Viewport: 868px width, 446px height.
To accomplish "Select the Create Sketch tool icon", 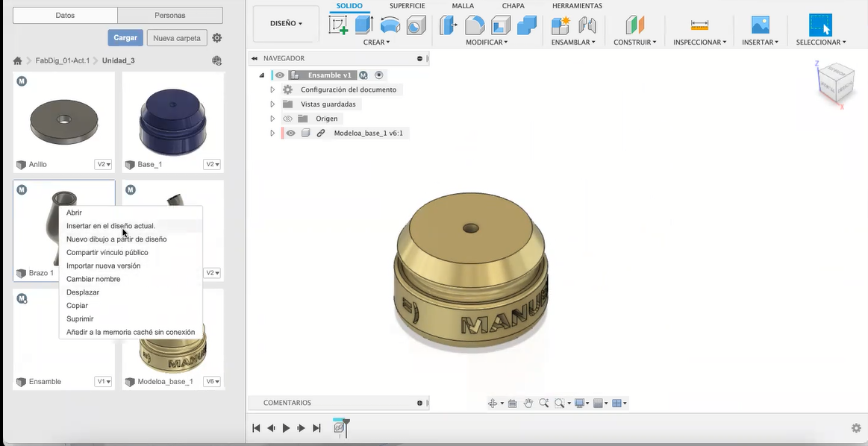I will point(337,25).
